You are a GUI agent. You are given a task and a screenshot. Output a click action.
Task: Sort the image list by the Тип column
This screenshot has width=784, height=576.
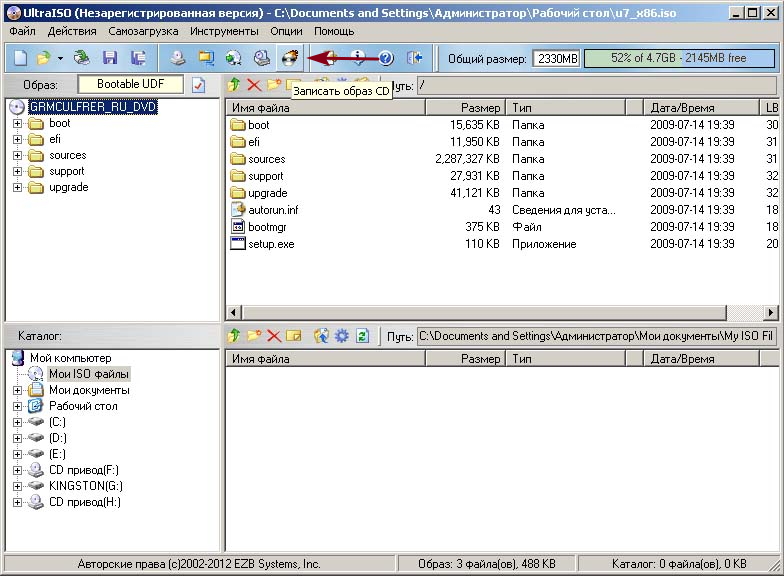pyautogui.click(x=566, y=108)
